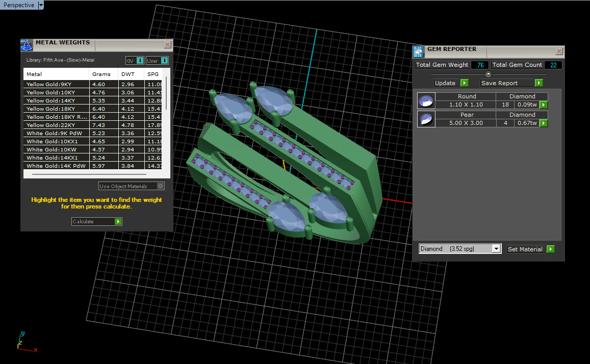Select the Yellow Gold:14KY row
Image resolution: width=590 pixels, height=364 pixels.
pos(93,101)
